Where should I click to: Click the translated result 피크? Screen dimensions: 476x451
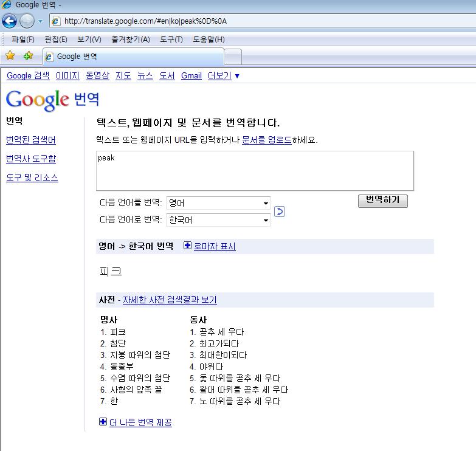tap(111, 271)
